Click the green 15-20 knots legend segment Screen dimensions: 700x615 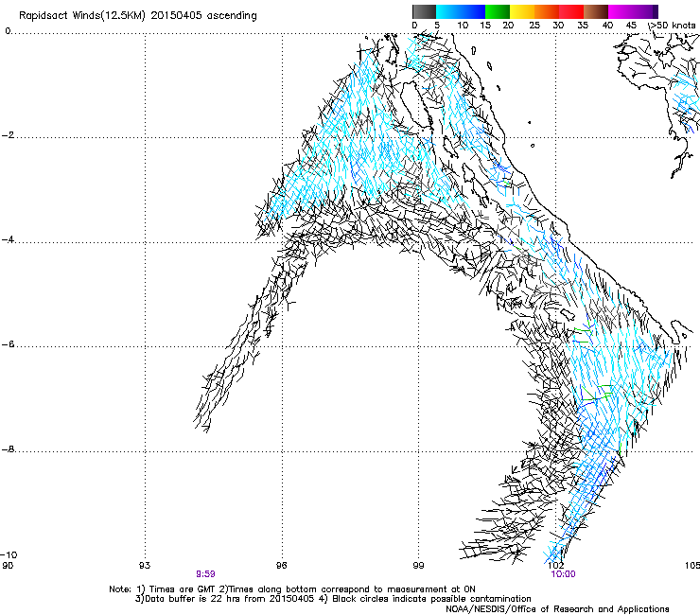tap(498, 11)
